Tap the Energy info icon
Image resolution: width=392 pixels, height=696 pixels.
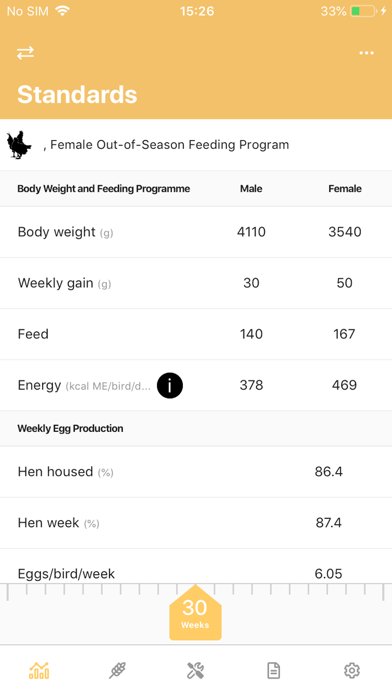[170, 385]
